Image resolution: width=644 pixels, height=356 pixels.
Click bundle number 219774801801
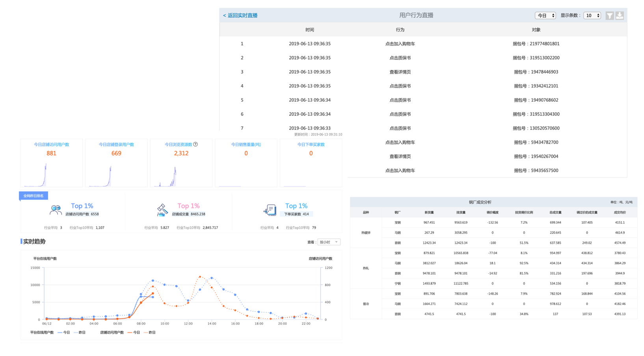click(x=545, y=44)
